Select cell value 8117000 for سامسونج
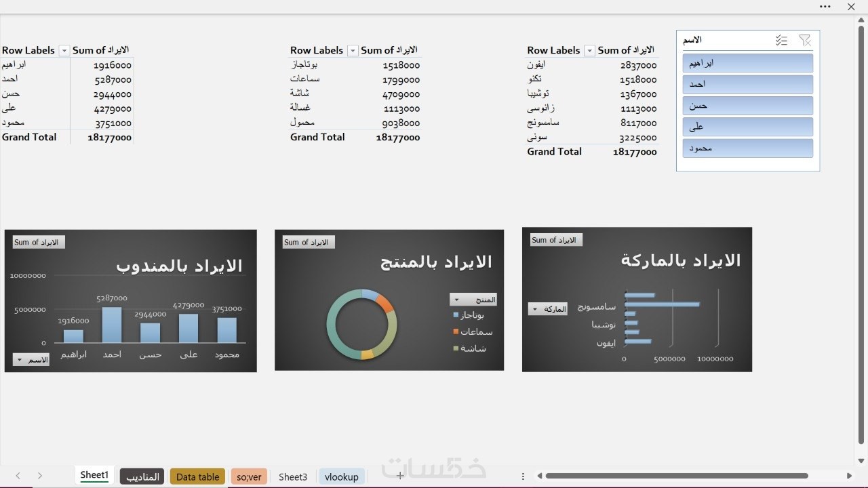The height and width of the screenshot is (488, 868). 637,123
